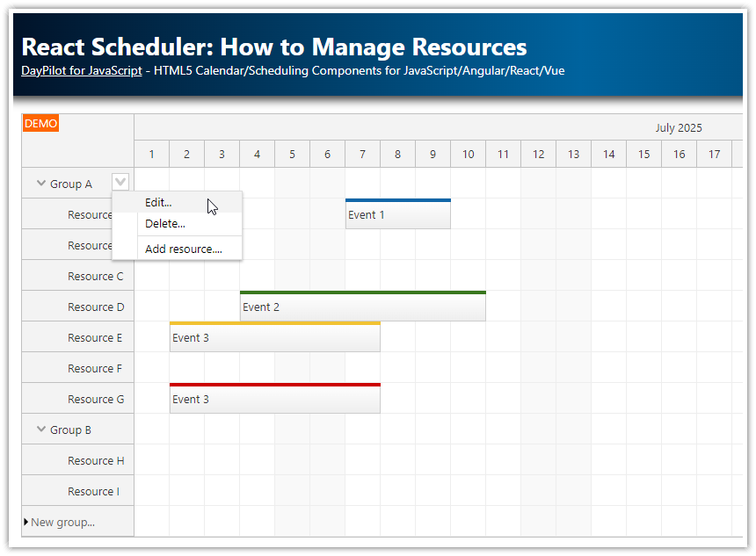The image size is (756, 556).
Task: Click Event 3 on Resource E row
Action: coord(274,337)
